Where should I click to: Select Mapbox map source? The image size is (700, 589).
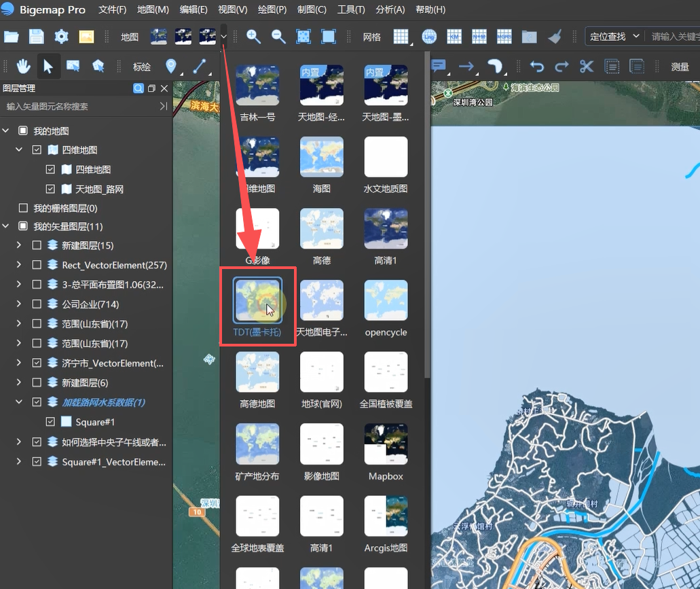(x=386, y=452)
